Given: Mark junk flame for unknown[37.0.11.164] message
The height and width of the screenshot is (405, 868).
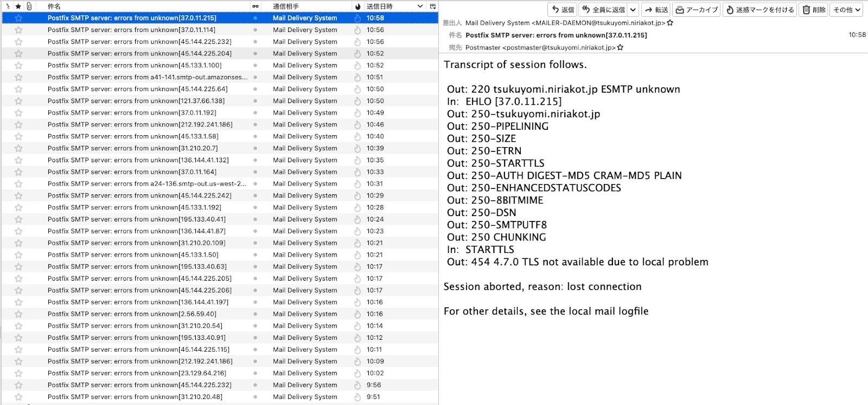Looking at the screenshot, I should tap(358, 172).
